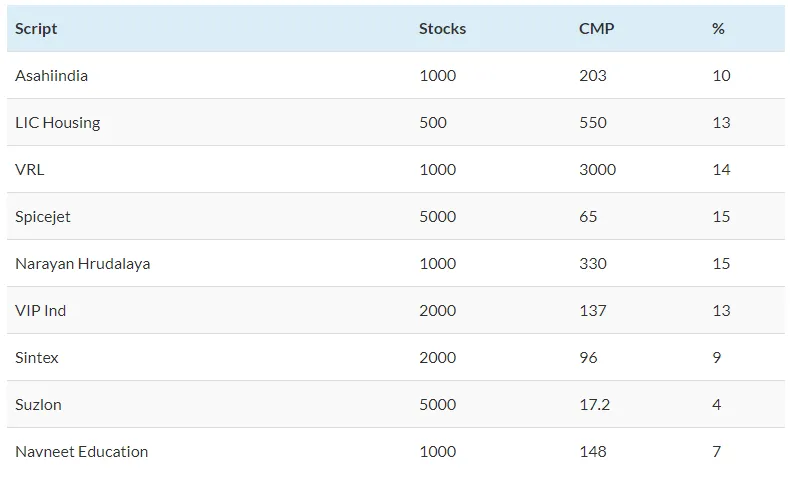Click Sintex's percentage value 9

[716, 358]
